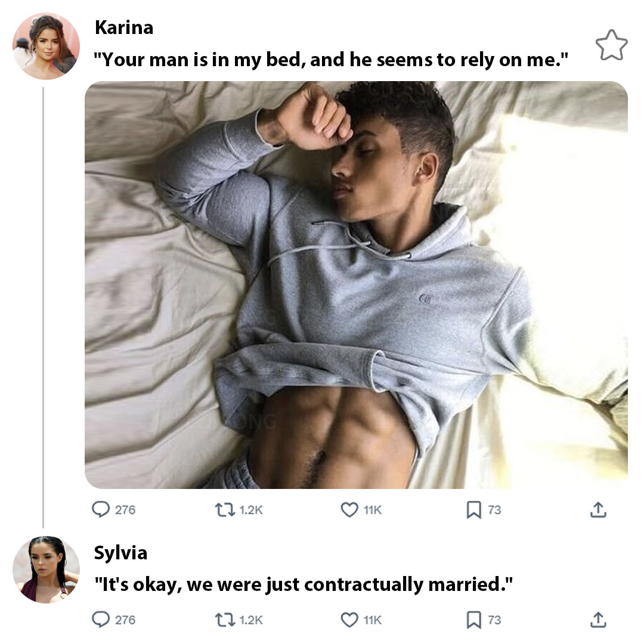Click Karina's post text about rely on me
Screen dimensions: 644x644
point(331,60)
